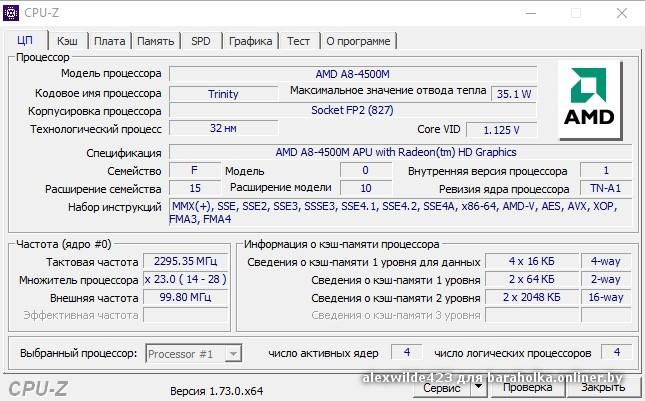Click the AMD logo image
Image resolution: width=645 pixels, height=401 pixels.
coord(589,100)
